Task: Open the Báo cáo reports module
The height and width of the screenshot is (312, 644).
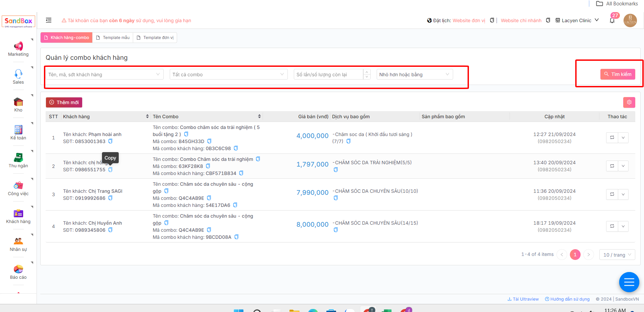Action: coord(18,272)
